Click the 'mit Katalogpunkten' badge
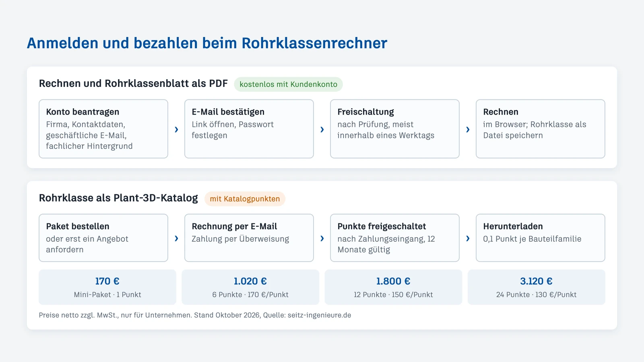This screenshot has height=362, width=644. click(245, 199)
